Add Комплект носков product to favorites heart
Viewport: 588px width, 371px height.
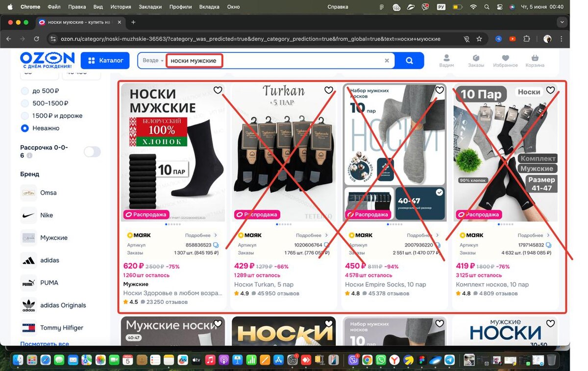(551, 90)
